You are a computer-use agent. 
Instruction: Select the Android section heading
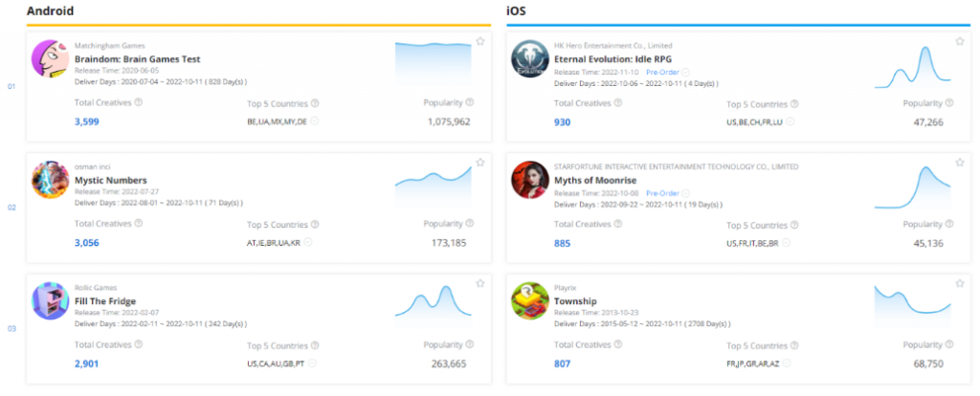(50, 11)
